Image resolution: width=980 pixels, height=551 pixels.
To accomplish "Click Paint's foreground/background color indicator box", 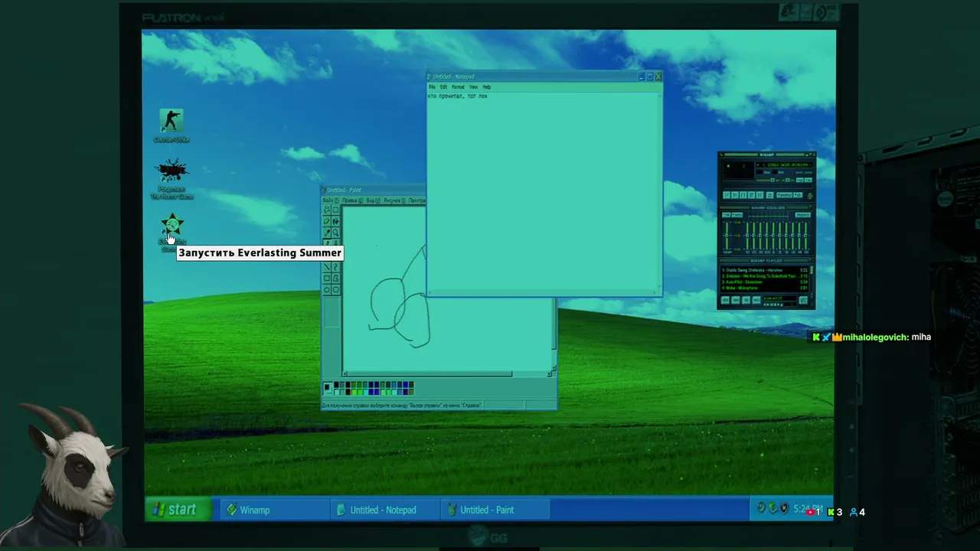I will (x=328, y=388).
